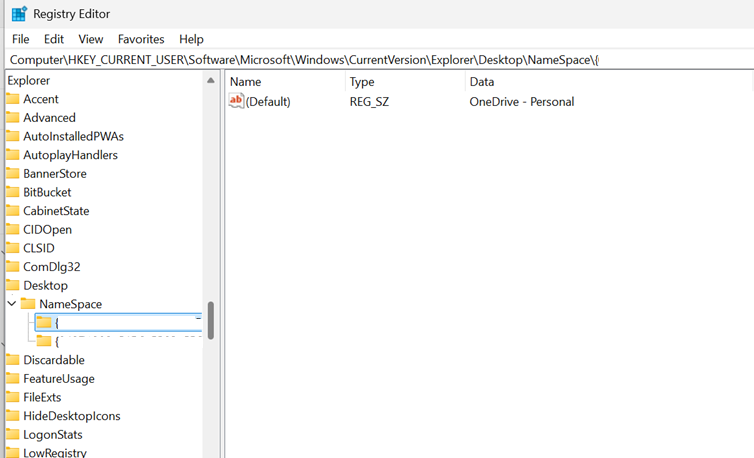Click the tree scroll-up arrow
The width and height of the screenshot is (754, 458).
point(211,80)
